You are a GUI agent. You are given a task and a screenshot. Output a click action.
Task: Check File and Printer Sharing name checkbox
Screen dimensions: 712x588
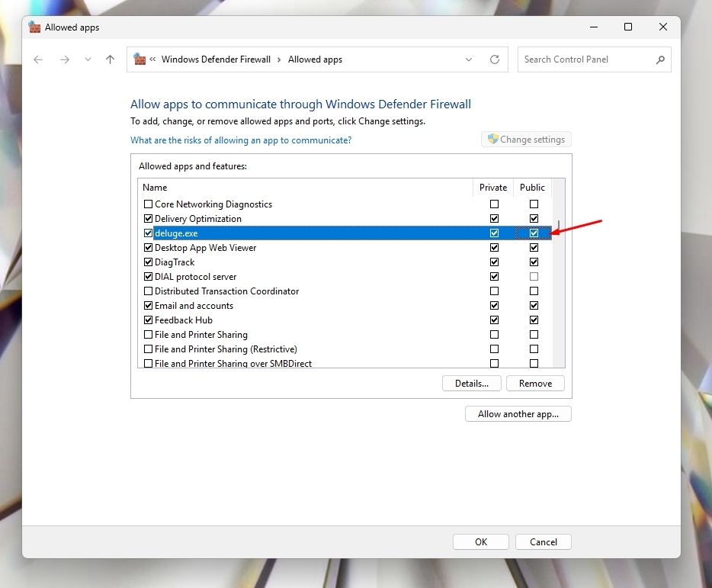pyautogui.click(x=148, y=335)
